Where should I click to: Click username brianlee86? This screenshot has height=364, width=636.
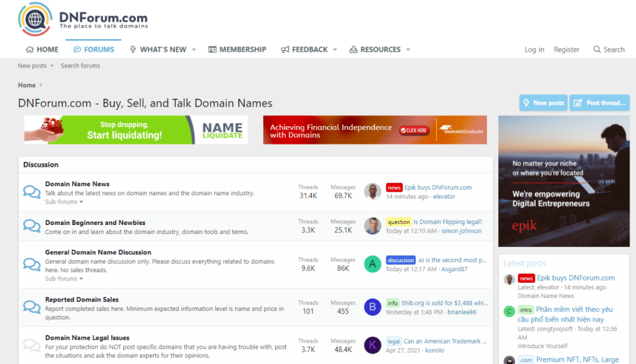click(462, 312)
